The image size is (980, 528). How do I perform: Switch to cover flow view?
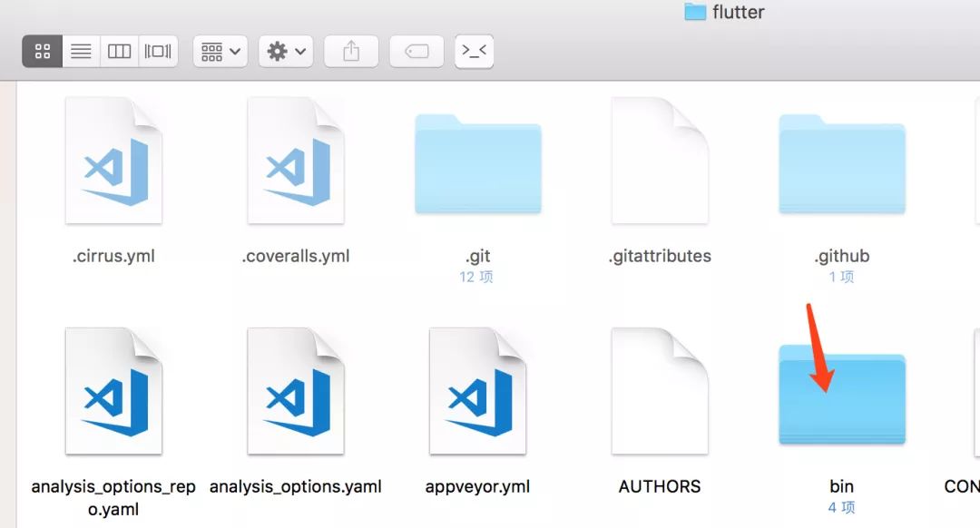coord(158,51)
